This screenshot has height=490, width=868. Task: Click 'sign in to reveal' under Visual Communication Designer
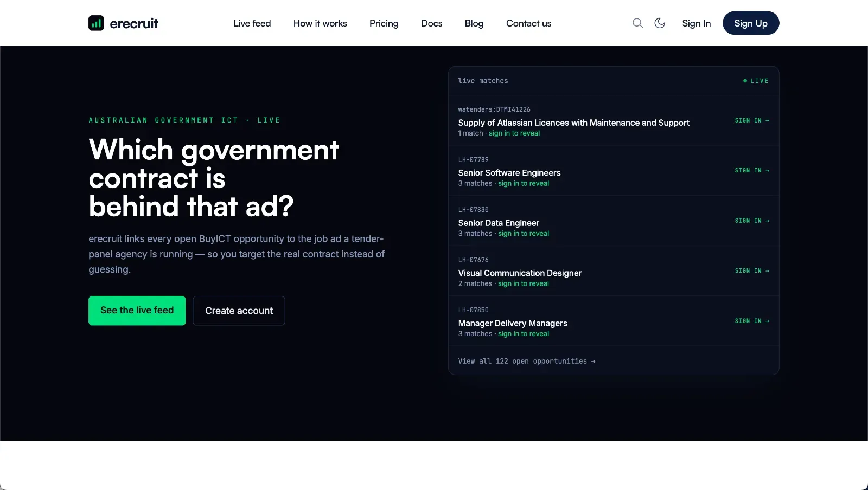coord(524,283)
